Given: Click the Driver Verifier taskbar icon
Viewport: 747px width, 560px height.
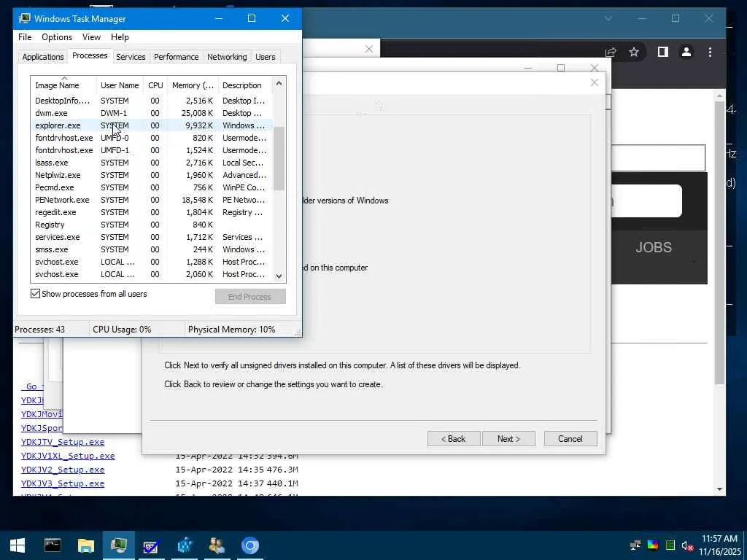Looking at the screenshot, I should [150, 545].
